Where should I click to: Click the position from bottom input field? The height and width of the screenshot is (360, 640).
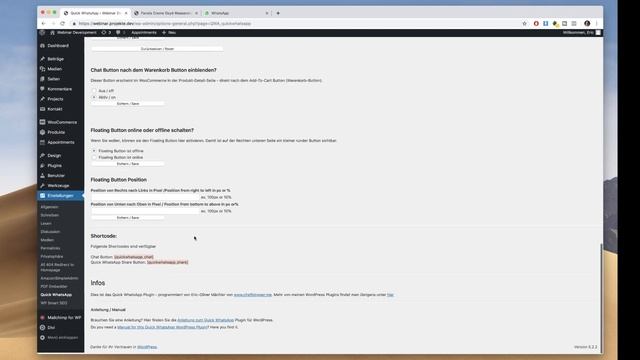[x=145, y=211]
